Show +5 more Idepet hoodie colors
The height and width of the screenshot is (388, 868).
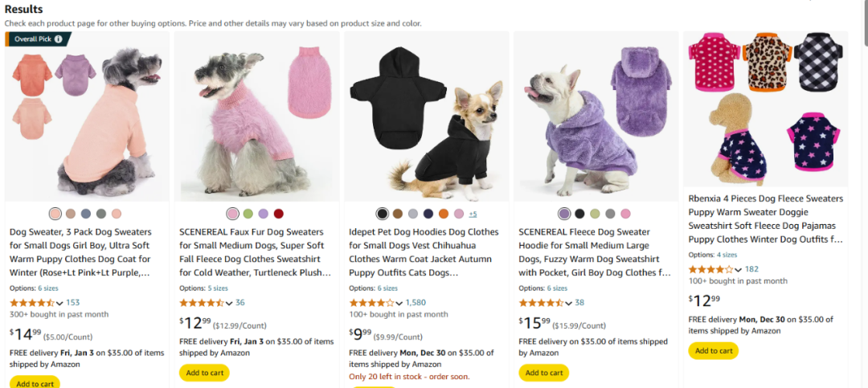pos(473,214)
